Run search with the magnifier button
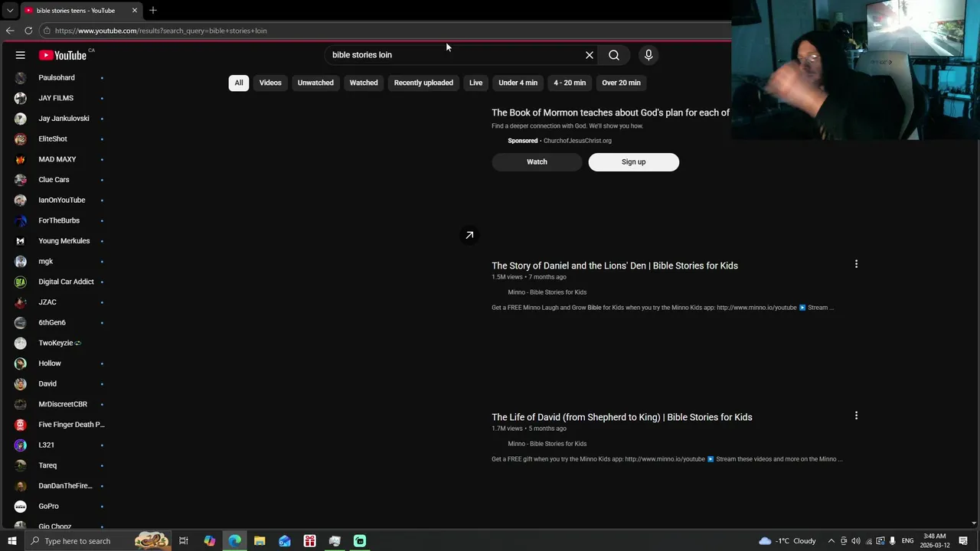The height and width of the screenshot is (551, 980). 614,55
